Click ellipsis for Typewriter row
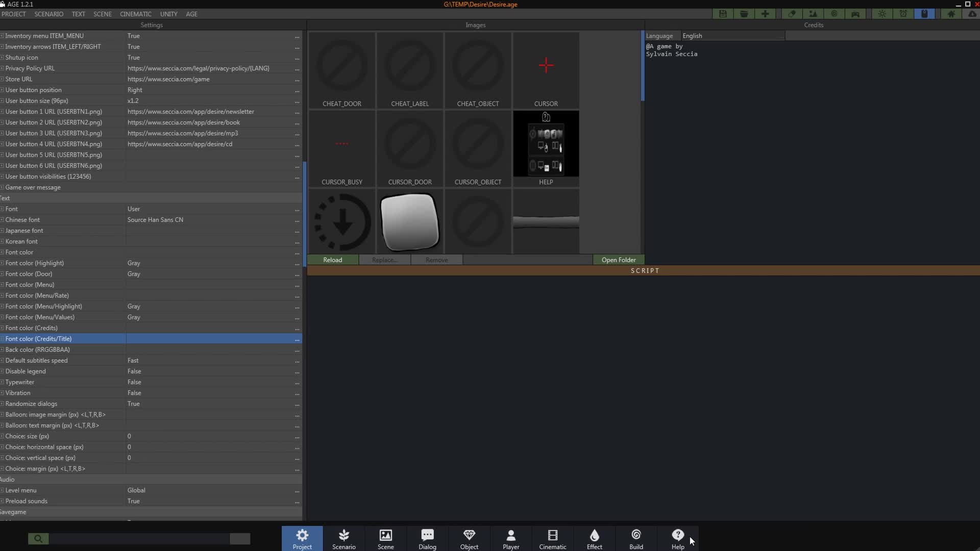This screenshot has height=551, width=980. (x=297, y=383)
